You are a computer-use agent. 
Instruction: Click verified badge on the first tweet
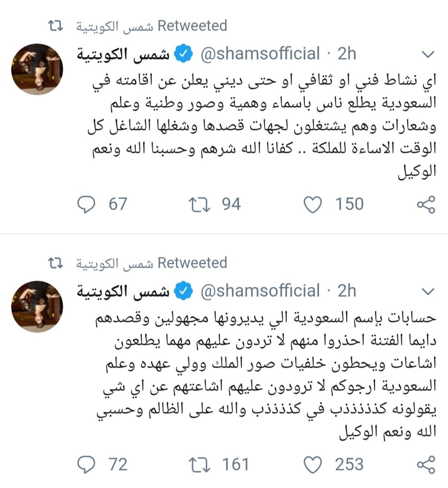click(184, 54)
